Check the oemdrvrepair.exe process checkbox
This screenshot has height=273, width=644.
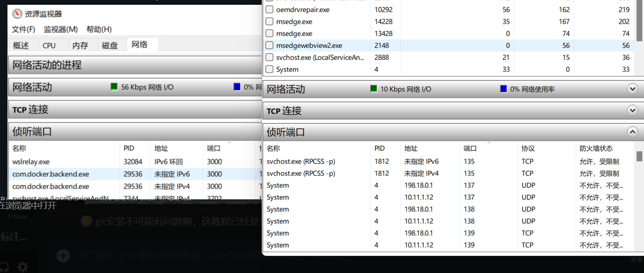tap(269, 10)
